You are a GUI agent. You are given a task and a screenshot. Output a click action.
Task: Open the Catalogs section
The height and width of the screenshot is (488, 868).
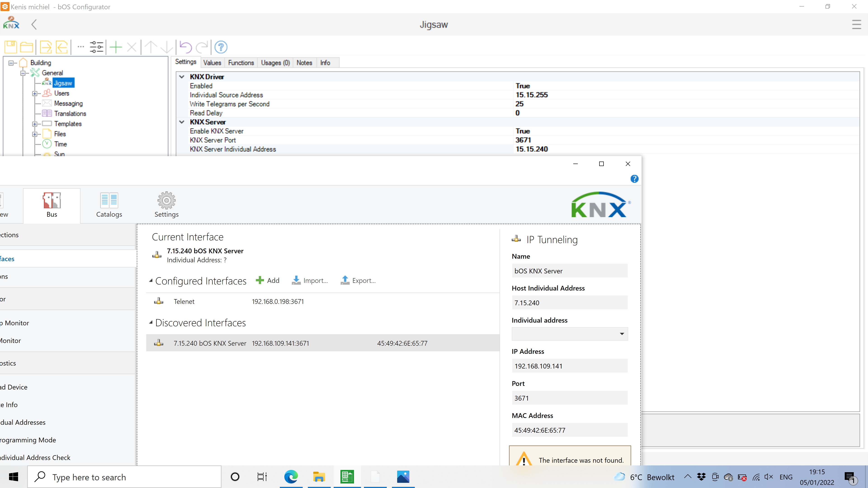(x=109, y=205)
